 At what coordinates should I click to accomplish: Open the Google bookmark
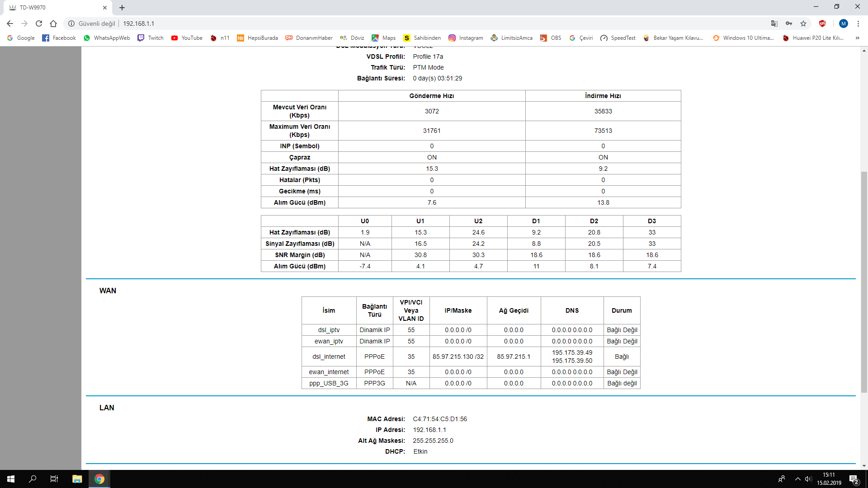coord(21,38)
